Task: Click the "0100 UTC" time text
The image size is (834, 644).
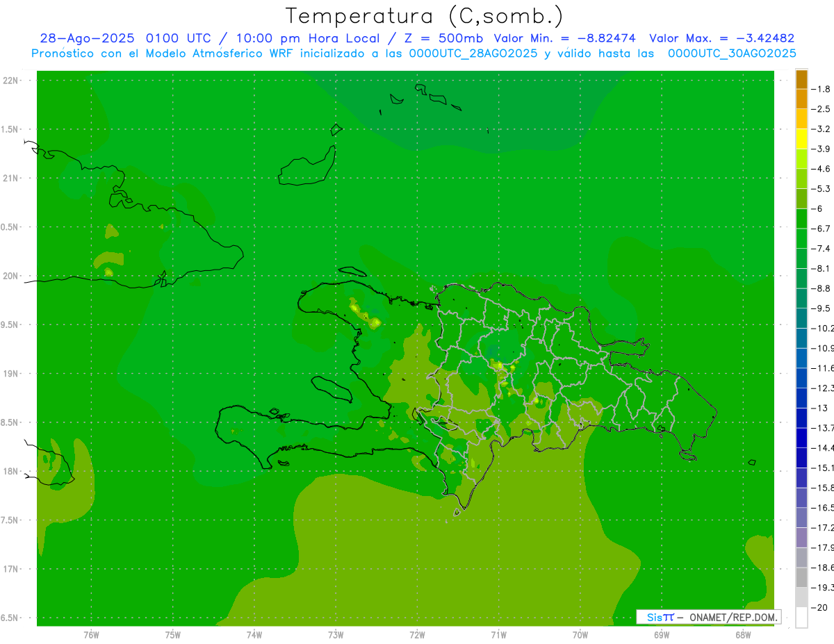Action: [180, 38]
